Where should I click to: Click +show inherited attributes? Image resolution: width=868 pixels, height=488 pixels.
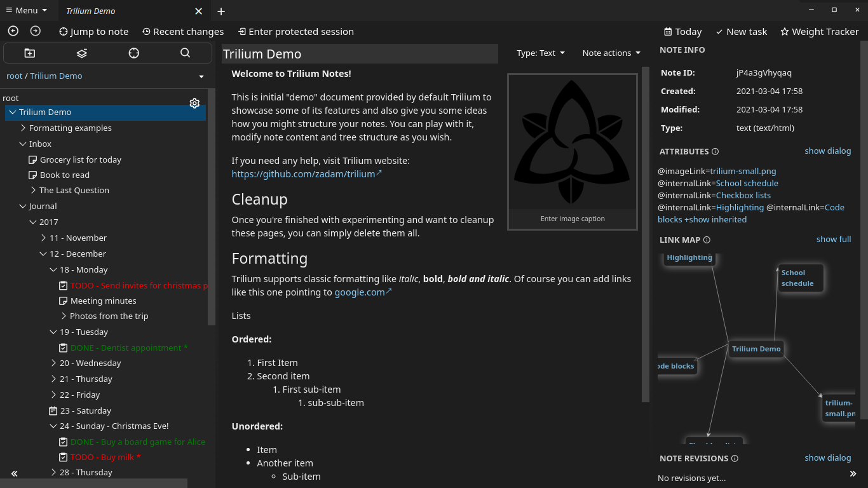[715, 219]
